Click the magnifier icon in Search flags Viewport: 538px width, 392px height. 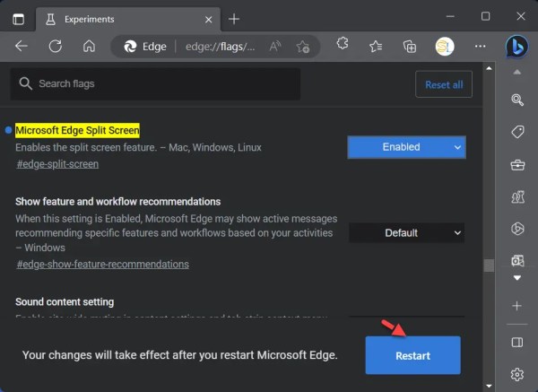click(26, 83)
